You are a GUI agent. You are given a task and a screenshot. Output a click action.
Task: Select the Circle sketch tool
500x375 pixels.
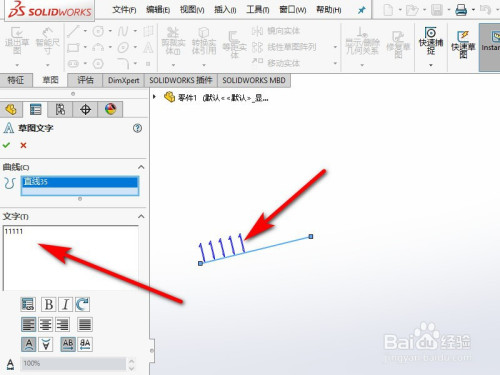coord(98,31)
